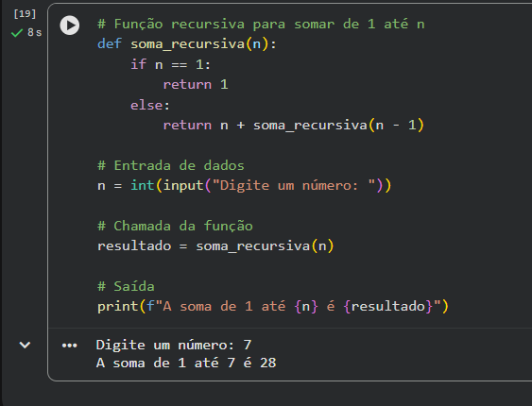Click the 'resultado = soma_recursiva(n)' line
Screen dimensions: 532x406
tap(215, 245)
